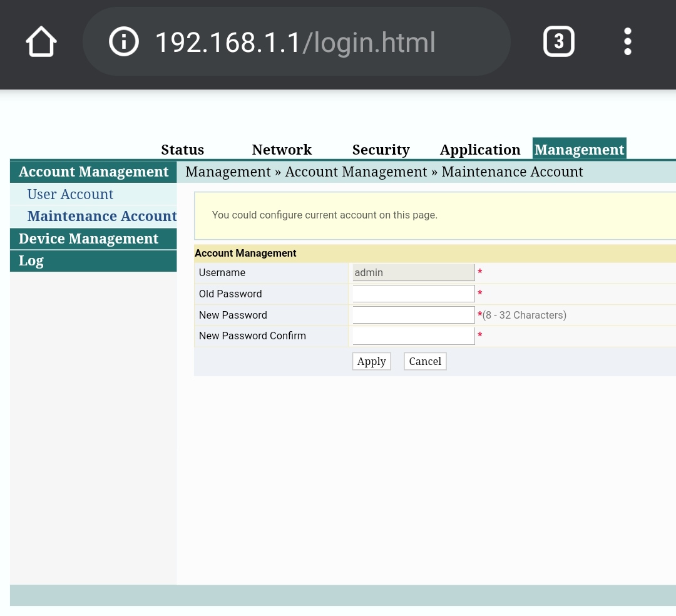Screen dimensions: 676x616
Task: Select the Status tab in the router menu
Action: (182, 150)
